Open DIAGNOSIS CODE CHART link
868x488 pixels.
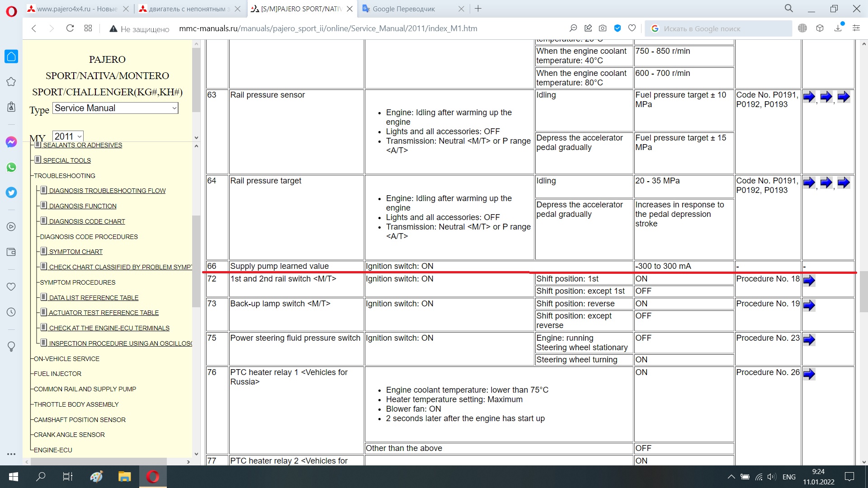87,221
